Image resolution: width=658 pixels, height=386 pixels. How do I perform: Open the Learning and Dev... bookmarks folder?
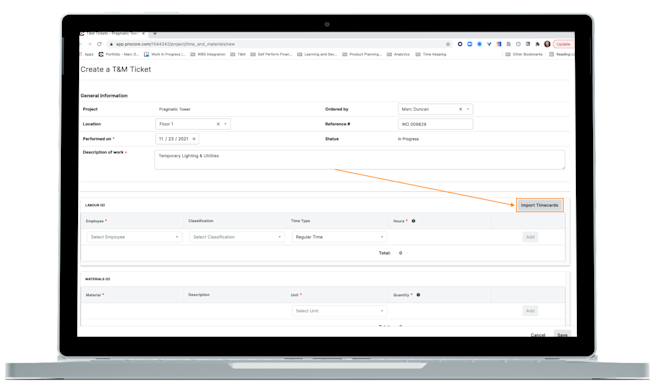(317, 55)
